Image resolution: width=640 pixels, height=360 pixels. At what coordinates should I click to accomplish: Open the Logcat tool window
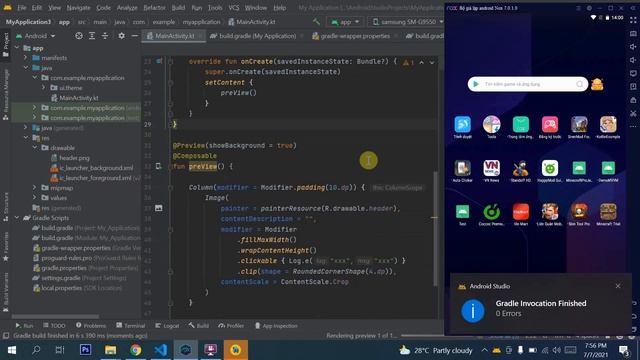(x=167, y=325)
